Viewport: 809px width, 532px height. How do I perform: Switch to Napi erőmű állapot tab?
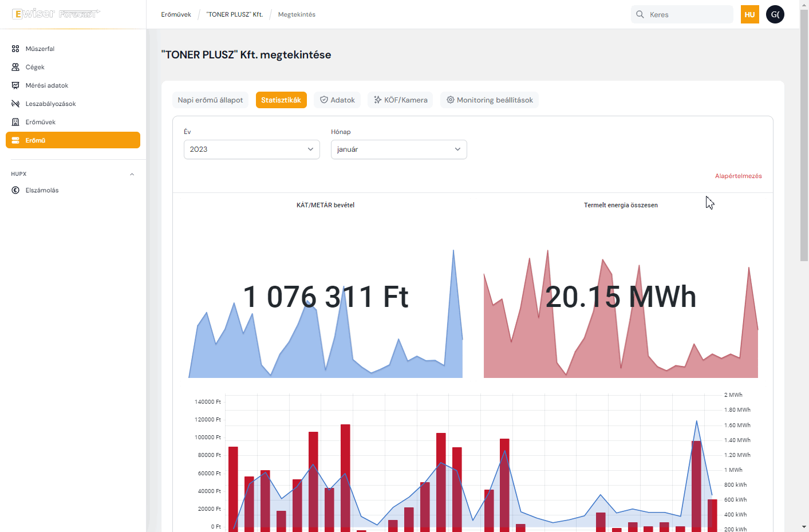coord(210,100)
